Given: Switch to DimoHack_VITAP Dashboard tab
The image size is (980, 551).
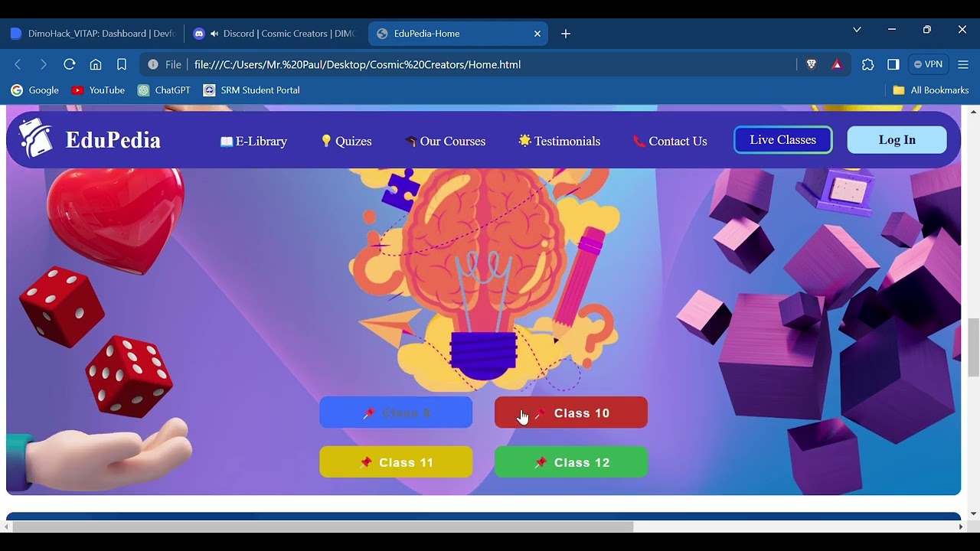Looking at the screenshot, I should pyautogui.click(x=92, y=34).
